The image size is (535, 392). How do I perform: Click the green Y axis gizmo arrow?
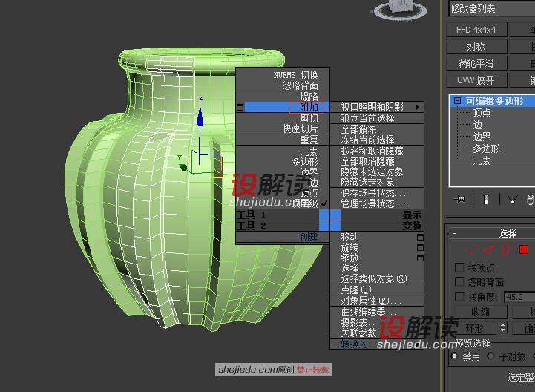click(x=183, y=166)
